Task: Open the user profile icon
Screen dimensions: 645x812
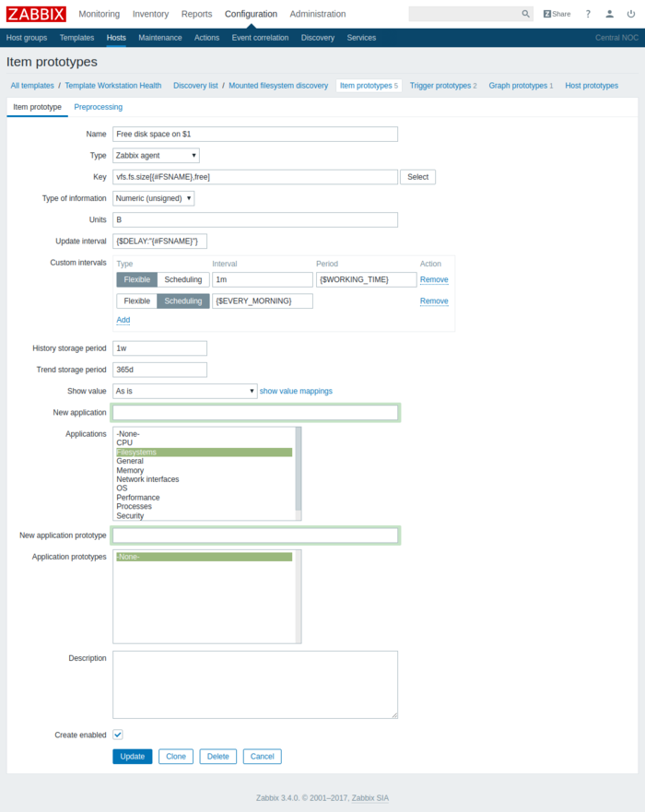Action: (609, 14)
